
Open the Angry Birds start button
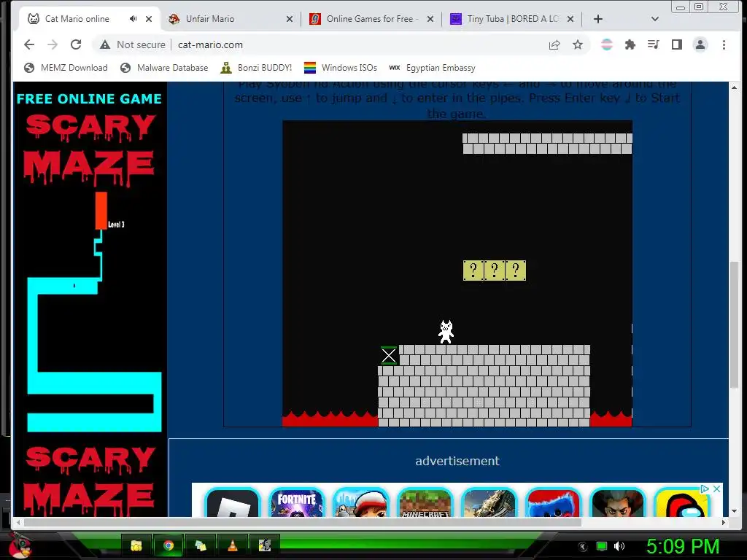[20, 545]
